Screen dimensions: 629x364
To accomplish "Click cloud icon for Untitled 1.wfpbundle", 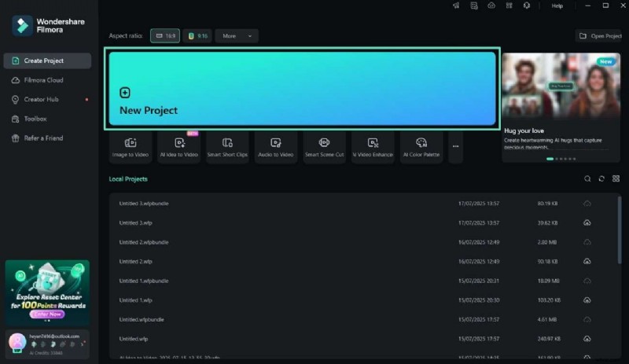I will [587, 281].
